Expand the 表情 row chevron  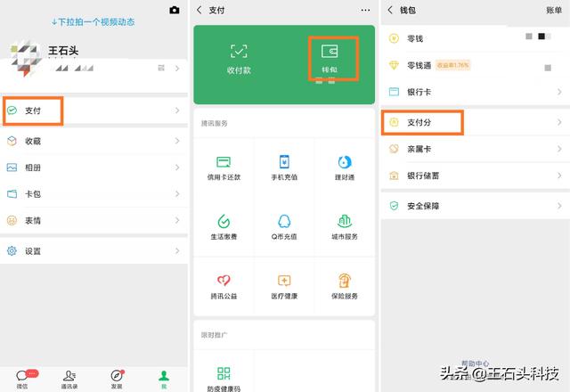coord(177,220)
